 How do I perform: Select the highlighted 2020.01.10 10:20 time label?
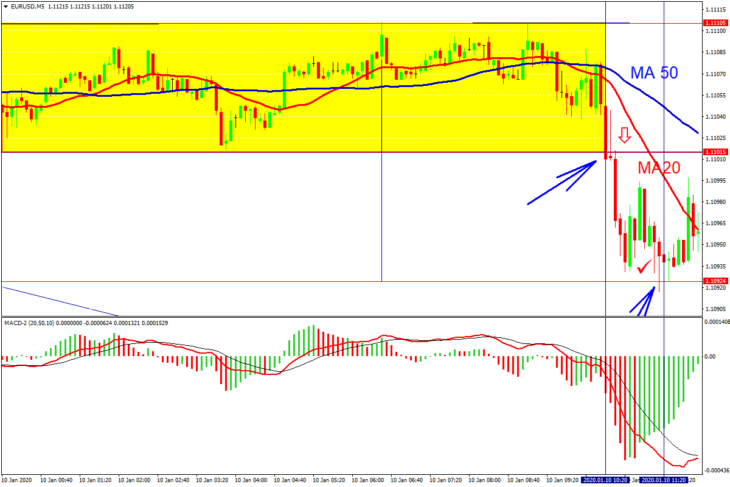606,480
